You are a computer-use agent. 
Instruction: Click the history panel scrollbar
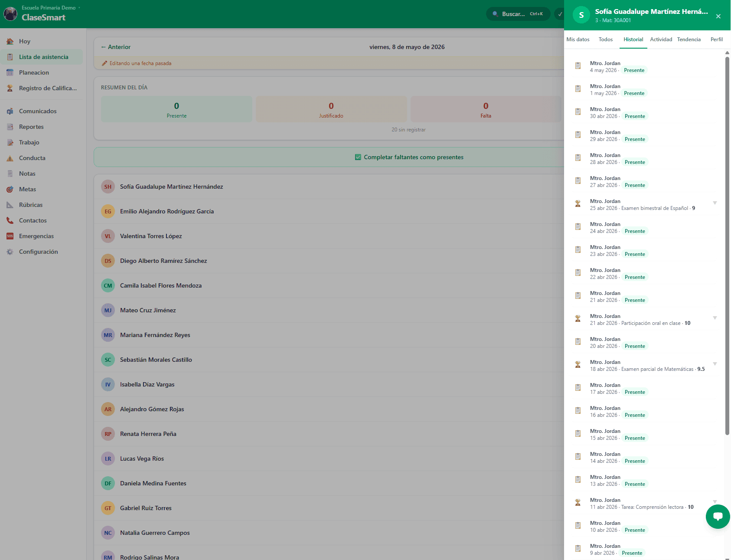[x=727, y=245]
